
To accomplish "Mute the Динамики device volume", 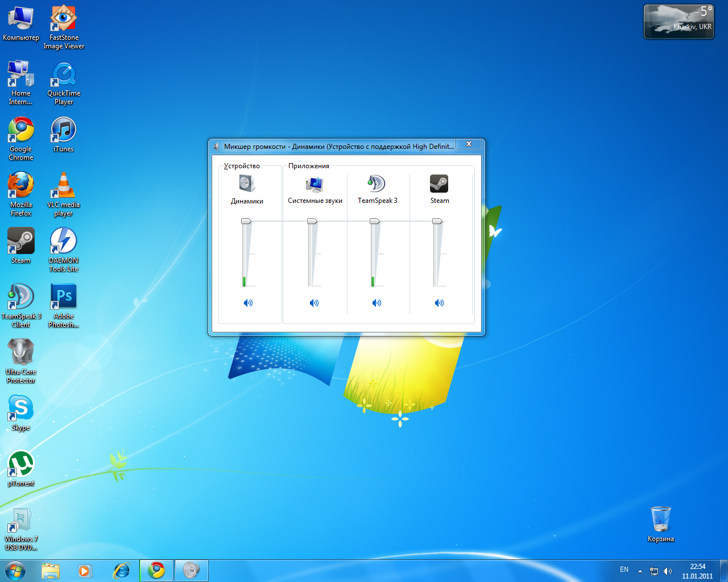I will [248, 303].
